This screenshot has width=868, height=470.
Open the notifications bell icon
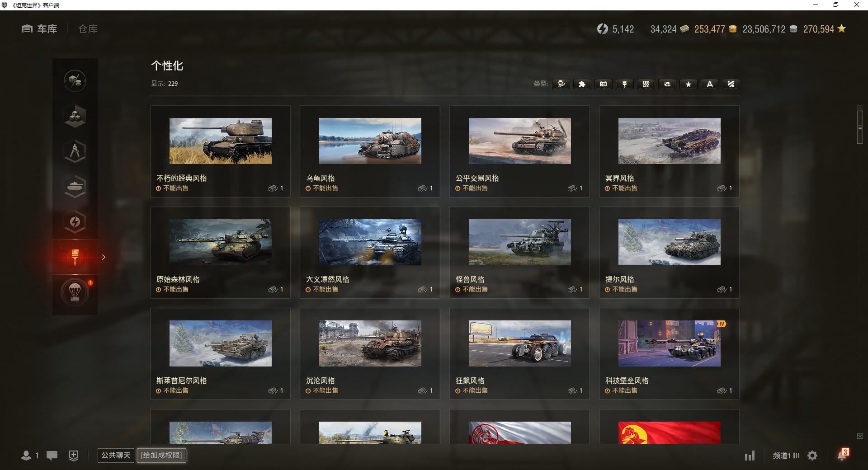842,455
